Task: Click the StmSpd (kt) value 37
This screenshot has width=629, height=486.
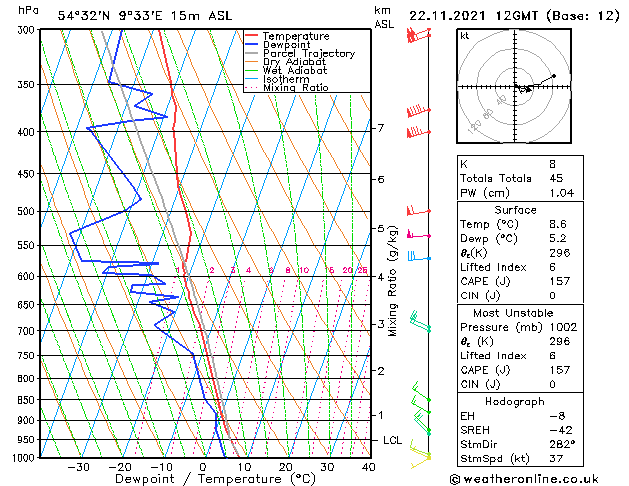Action: [556, 458]
